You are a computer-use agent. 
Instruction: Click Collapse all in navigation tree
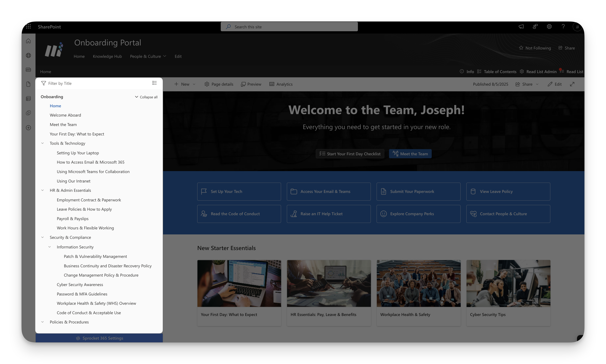[146, 97]
